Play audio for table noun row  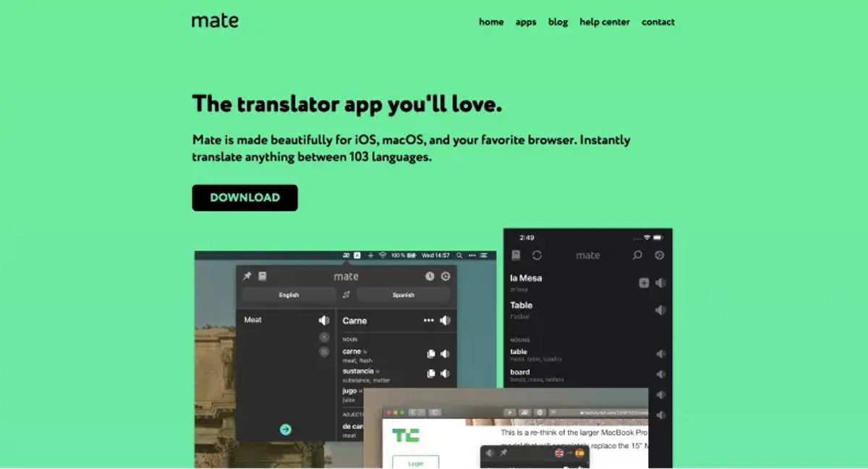pyautogui.click(x=660, y=354)
